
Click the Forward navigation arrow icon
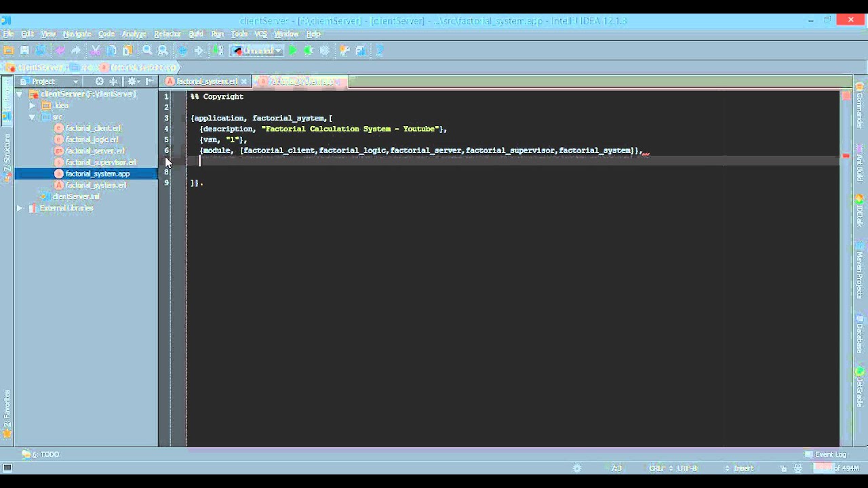click(x=198, y=51)
